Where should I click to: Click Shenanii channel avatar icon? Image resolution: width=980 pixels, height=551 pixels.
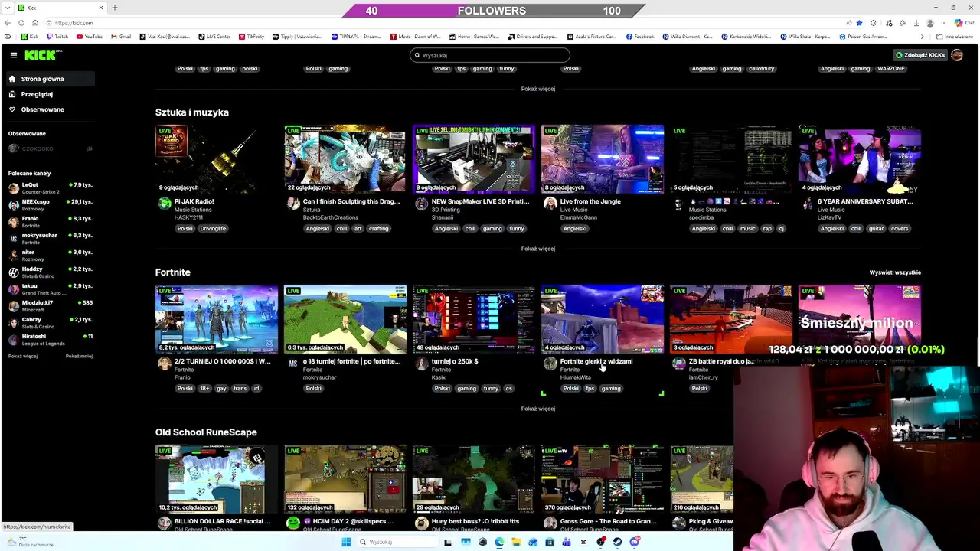coord(422,204)
